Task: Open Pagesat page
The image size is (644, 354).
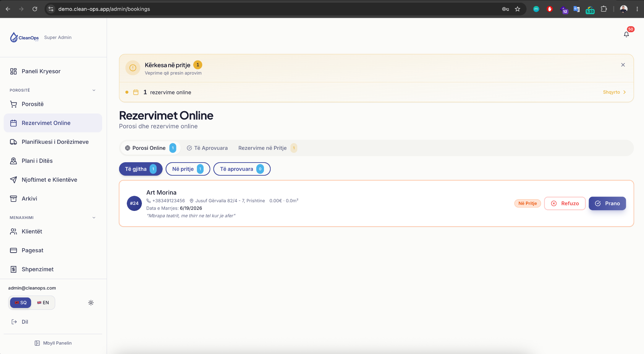Action: pos(53,250)
